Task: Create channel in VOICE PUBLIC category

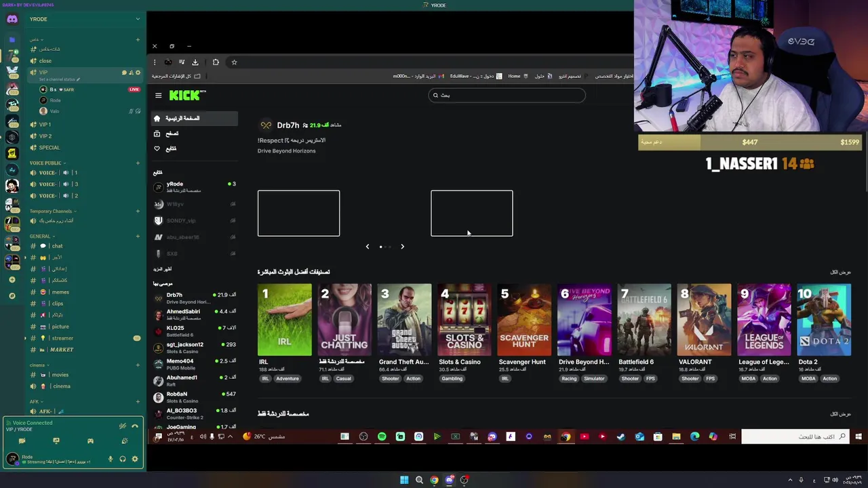Action: [138, 163]
